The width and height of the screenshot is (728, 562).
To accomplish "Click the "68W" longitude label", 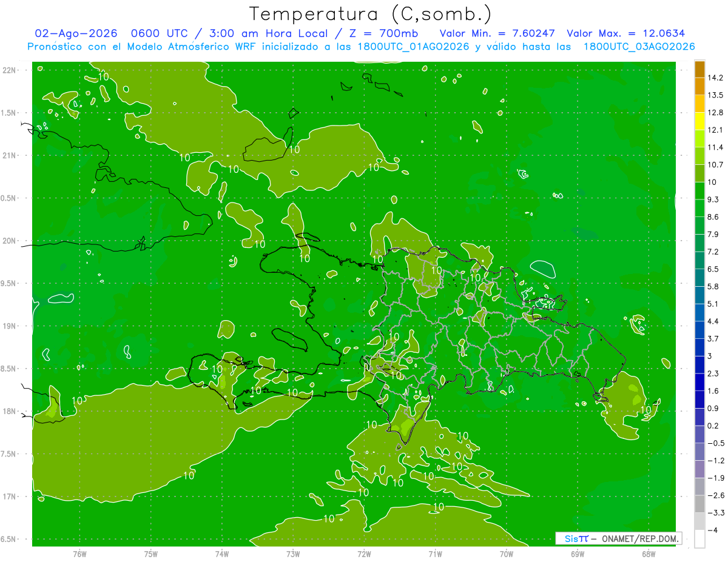I will click(648, 554).
